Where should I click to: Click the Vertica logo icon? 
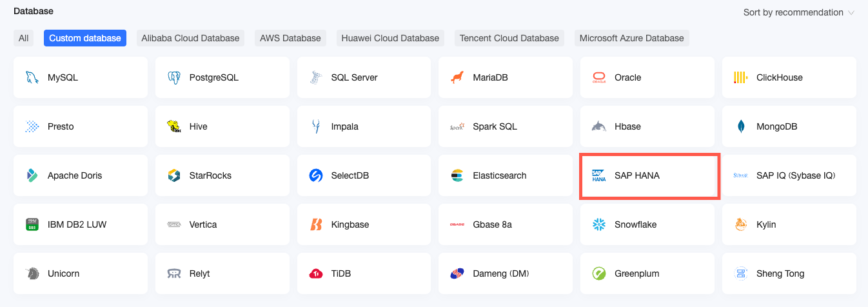(173, 224)
